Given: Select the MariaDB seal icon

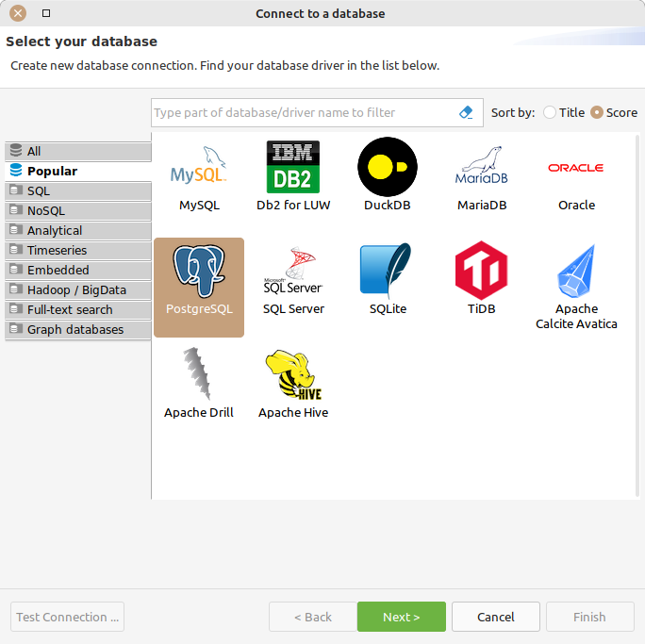Looking at the screenshot, I should 482,168.
